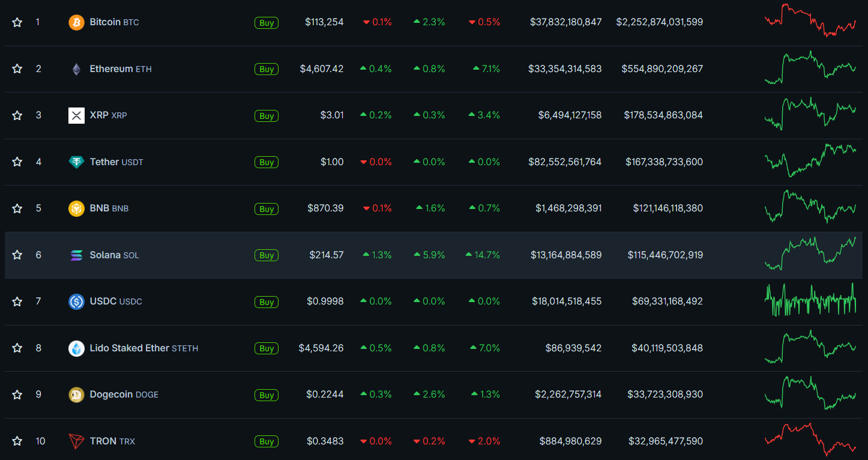Click the Ethereum diamond logo icon

(76, 69)
